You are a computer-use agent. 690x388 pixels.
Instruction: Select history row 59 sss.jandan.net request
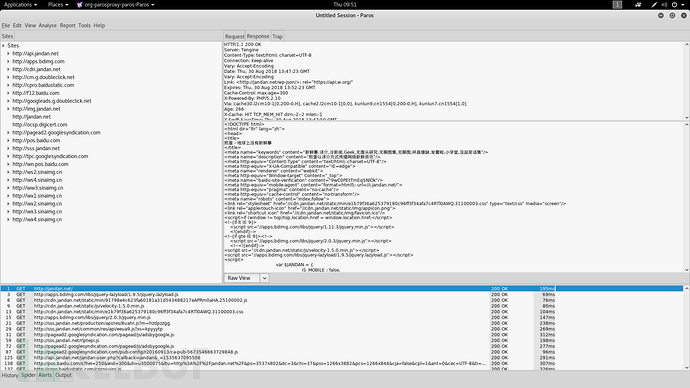pos(341,340)
